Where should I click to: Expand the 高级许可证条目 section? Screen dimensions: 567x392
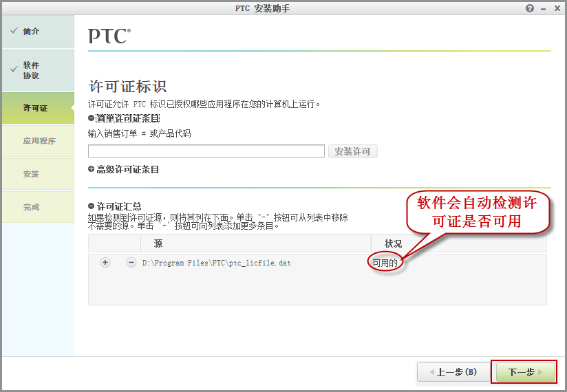click(91, 169)
